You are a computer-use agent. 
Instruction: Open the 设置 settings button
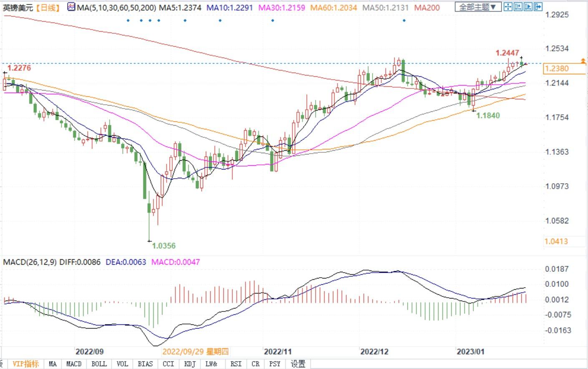298,364
